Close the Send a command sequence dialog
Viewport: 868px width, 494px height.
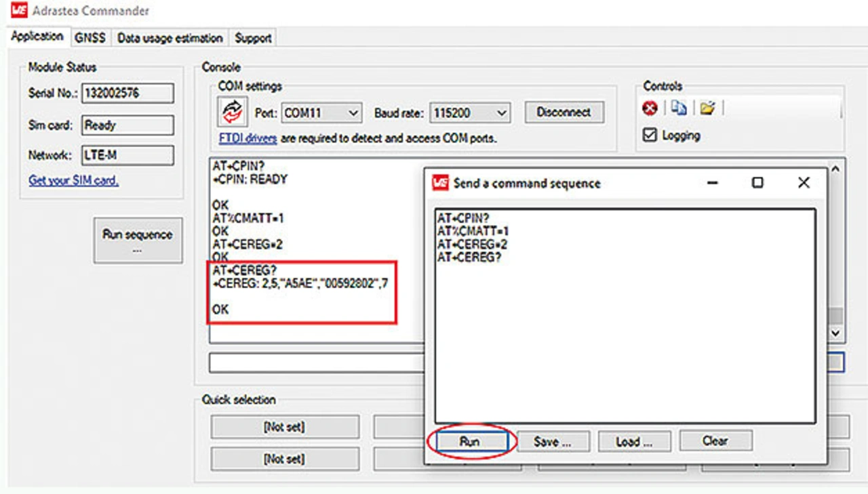click(x=804, y=183)
